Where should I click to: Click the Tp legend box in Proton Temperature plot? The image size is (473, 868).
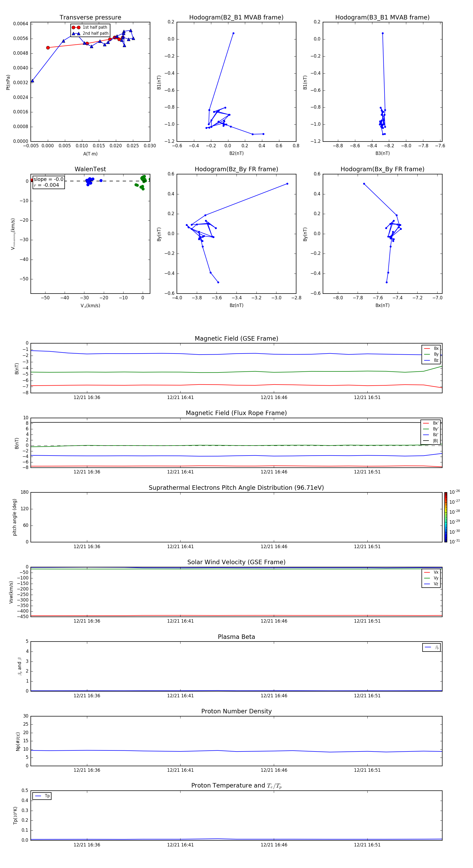point(42,796)
